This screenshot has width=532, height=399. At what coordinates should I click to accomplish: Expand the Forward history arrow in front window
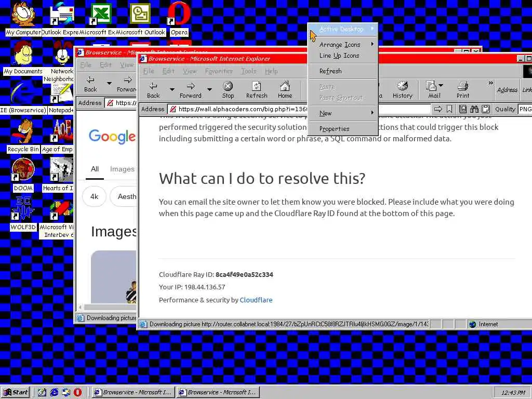tap(209, 89)
